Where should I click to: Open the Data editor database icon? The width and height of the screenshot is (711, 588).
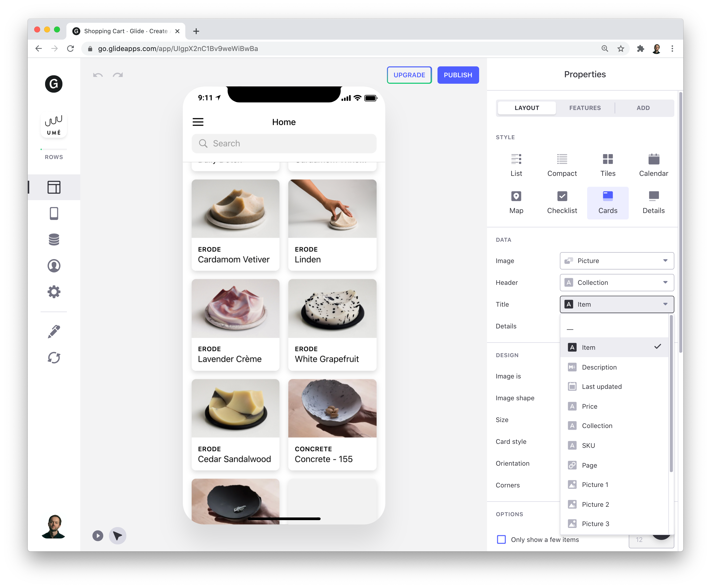tap(54, 240)
